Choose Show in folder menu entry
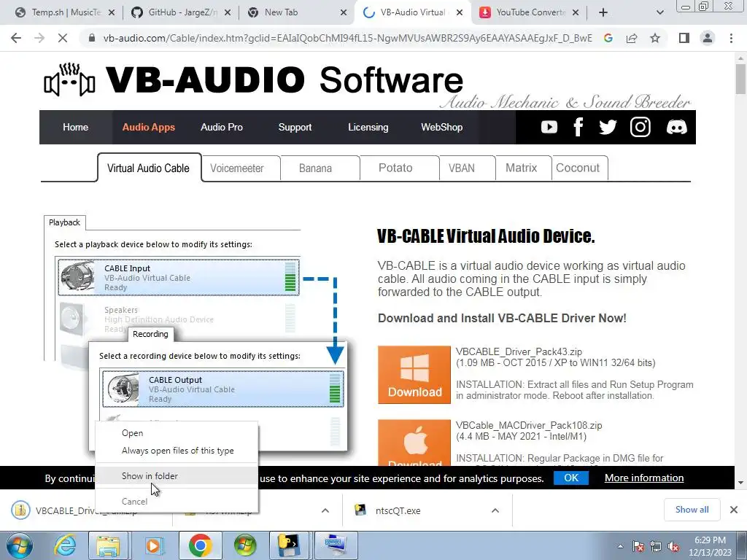The image size is (747, 560). 177,475
